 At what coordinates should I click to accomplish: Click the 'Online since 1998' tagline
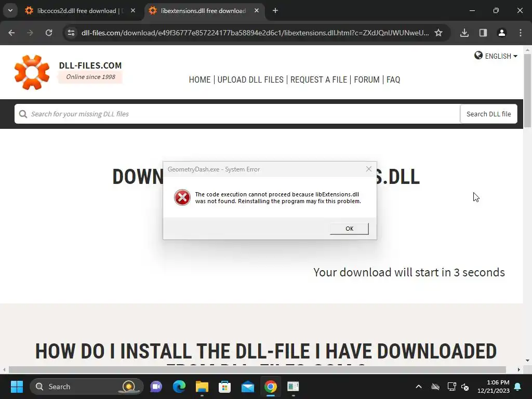pos(90,77)
